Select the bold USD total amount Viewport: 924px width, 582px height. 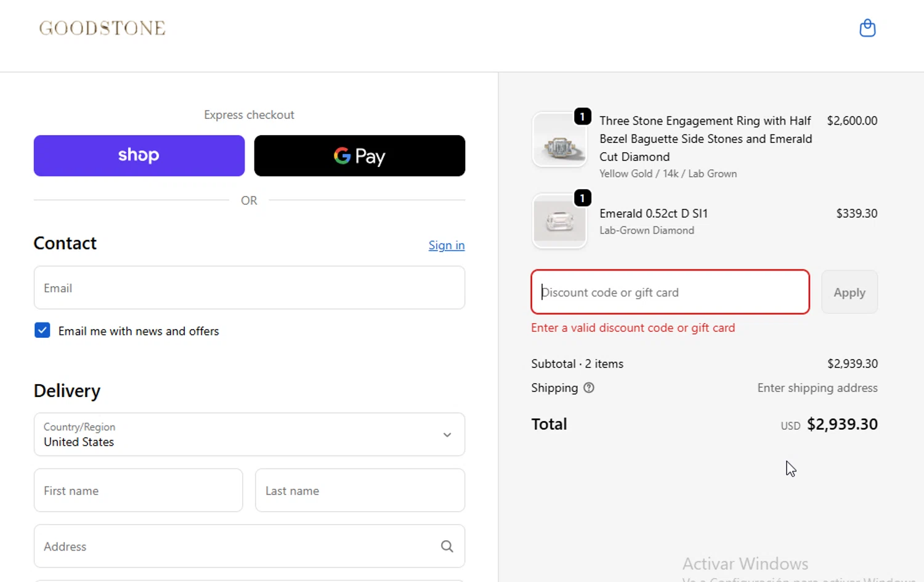pyautogui.click(x=842, y=424)
